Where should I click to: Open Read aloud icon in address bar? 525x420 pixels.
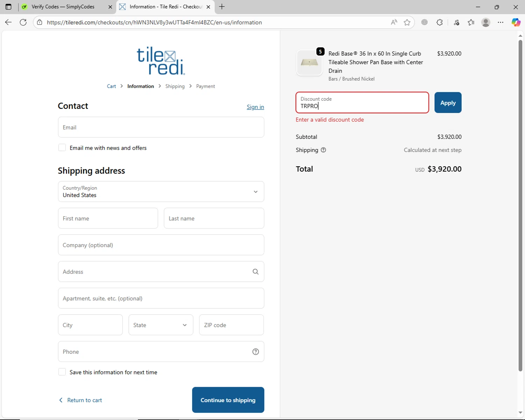[x=394, y=22]
